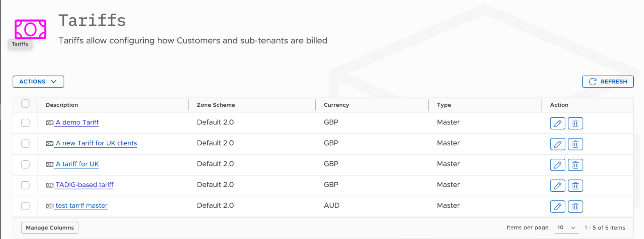Edit the TADIG-based tariff pencil icon

557,186
